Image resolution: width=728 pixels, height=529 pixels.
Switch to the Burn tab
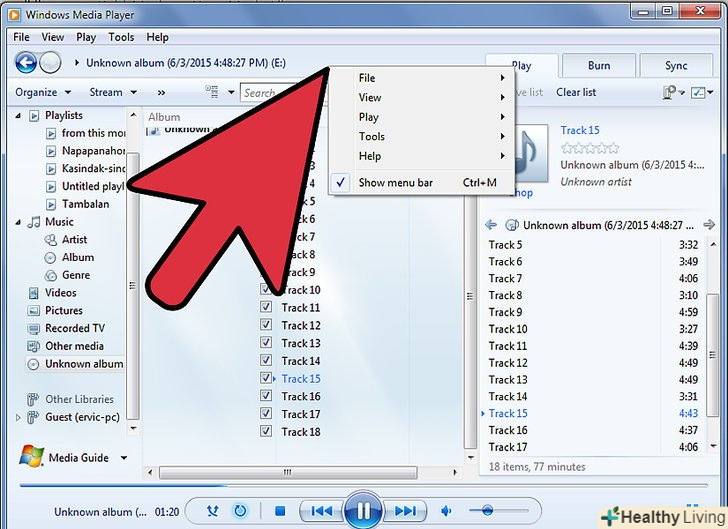[x=599, y=65]
